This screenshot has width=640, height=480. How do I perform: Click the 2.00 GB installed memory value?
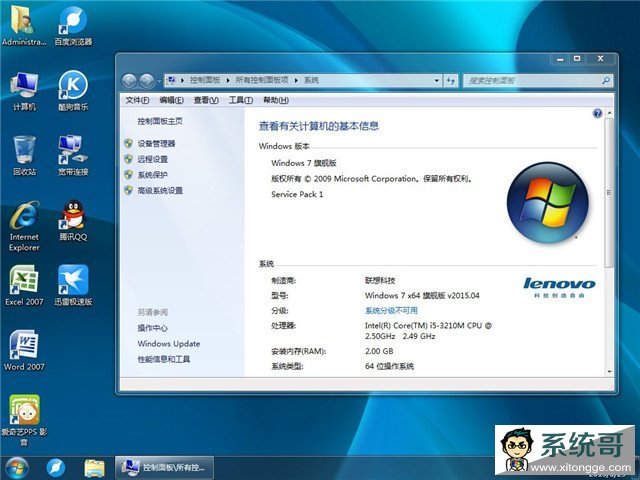(379, 351)
